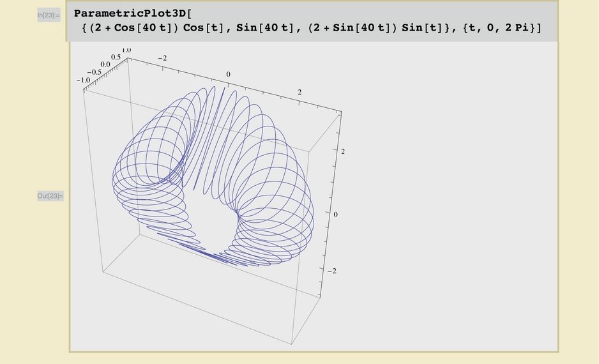Viewport: 599px width, 364px height.
Task: Click the 0 tick label on right vertical axis
Action: point(336,215)
